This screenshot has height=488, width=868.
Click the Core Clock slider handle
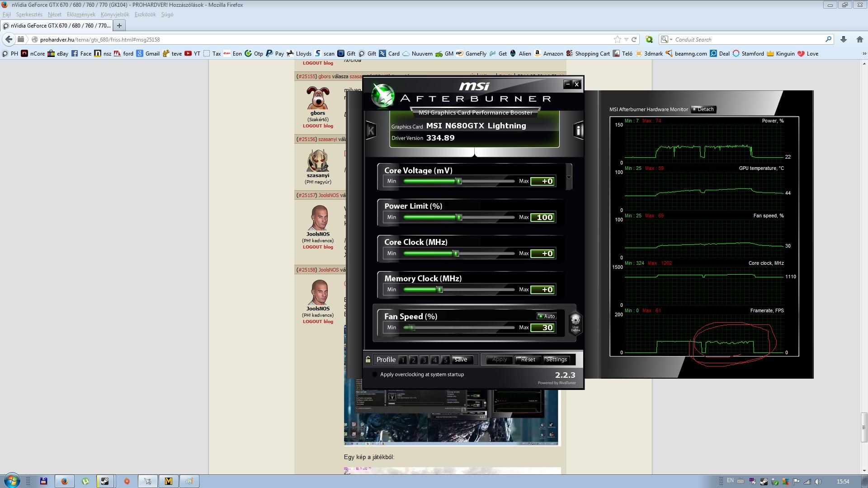(456, 253)
